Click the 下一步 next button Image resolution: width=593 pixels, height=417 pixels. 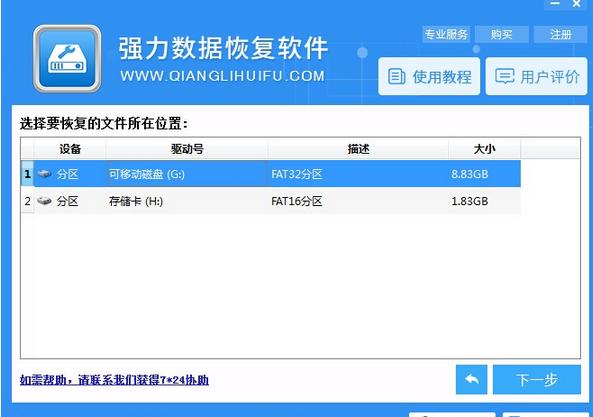coord(537,379)
